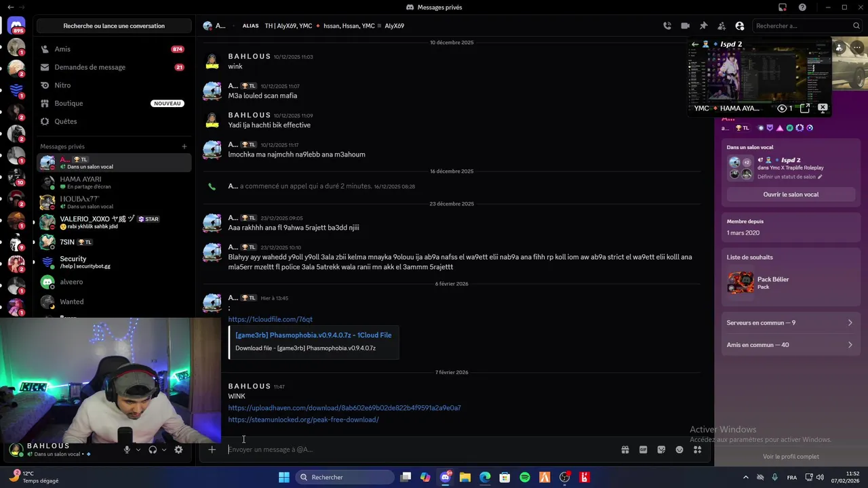Open the profile more options menu

pos(858,48)
